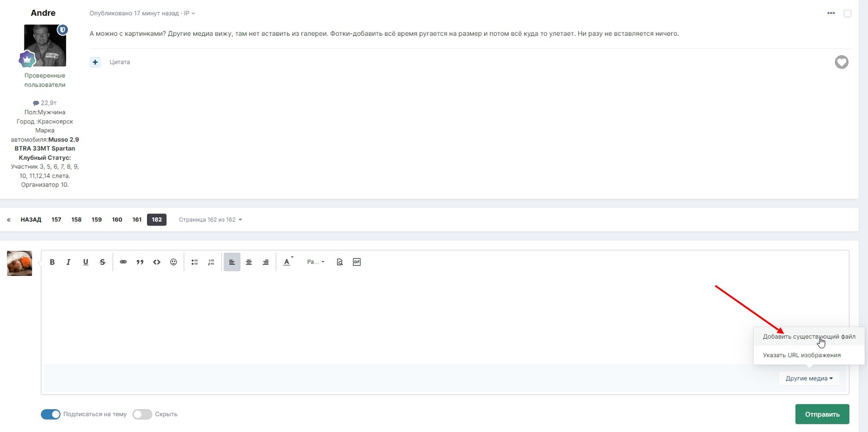Select Andre's post checkbox

[x=847, y=14]
